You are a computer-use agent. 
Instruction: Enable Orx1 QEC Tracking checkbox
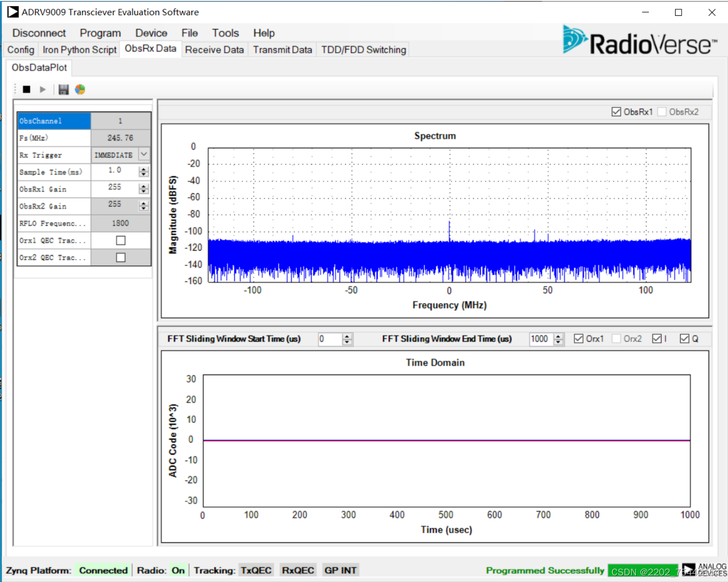[120, 240]
